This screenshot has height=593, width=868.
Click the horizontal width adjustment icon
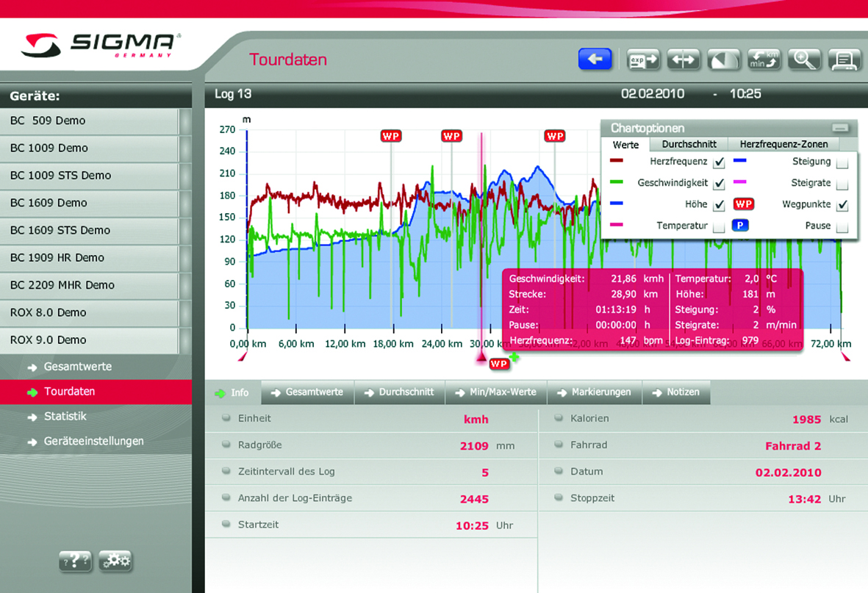pyautogui.click(x=684, y=59)
